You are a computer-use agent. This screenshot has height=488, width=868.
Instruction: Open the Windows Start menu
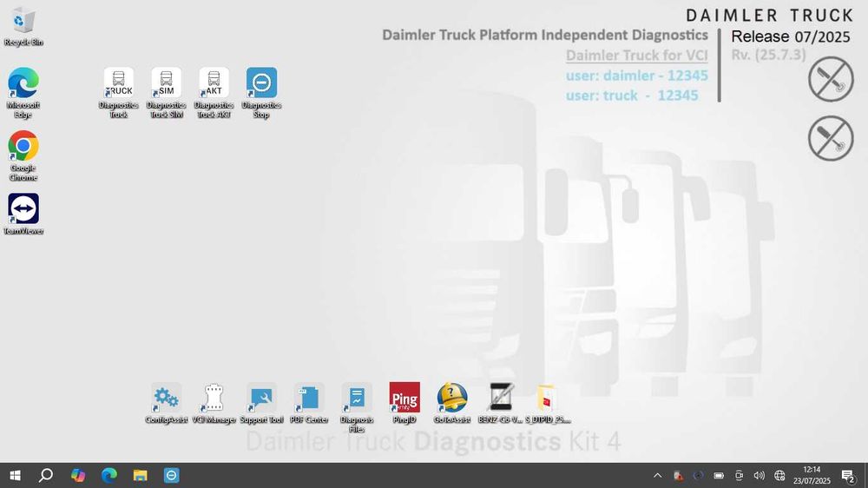(x=15, y=475)
